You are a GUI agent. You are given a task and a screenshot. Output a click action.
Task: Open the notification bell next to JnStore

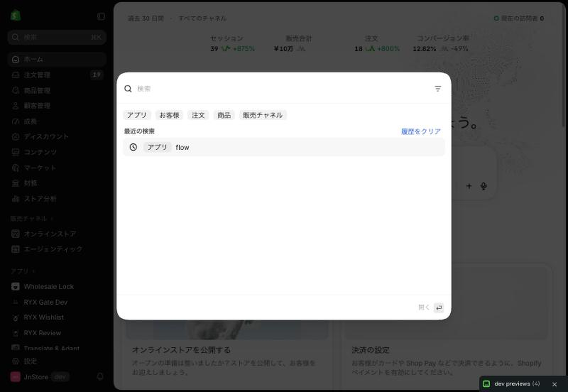pos(100,376)
